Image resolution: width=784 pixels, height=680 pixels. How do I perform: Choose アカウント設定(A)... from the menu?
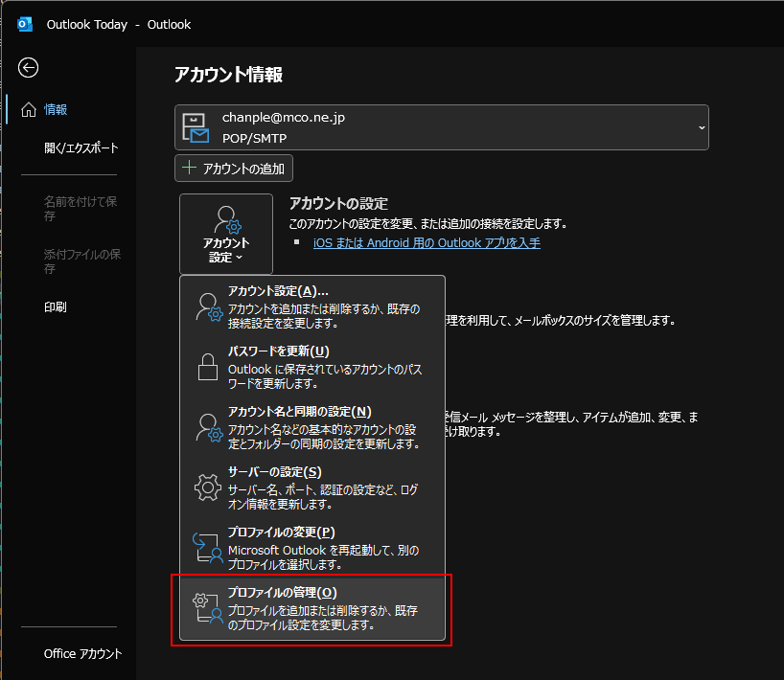312,306
